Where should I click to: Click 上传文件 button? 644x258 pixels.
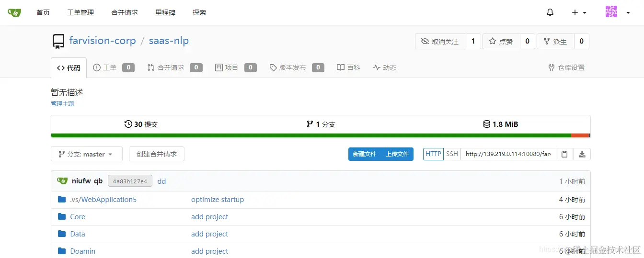point(397,154)
